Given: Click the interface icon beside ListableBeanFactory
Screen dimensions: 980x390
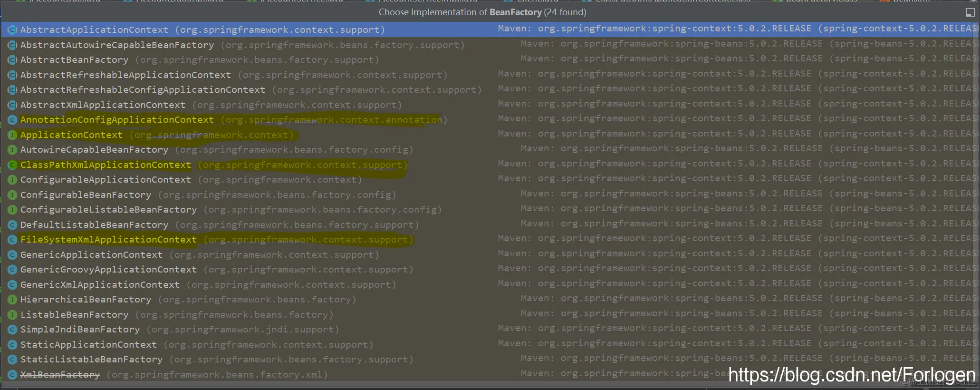Looking at the screenshot, I should point(12,315).
